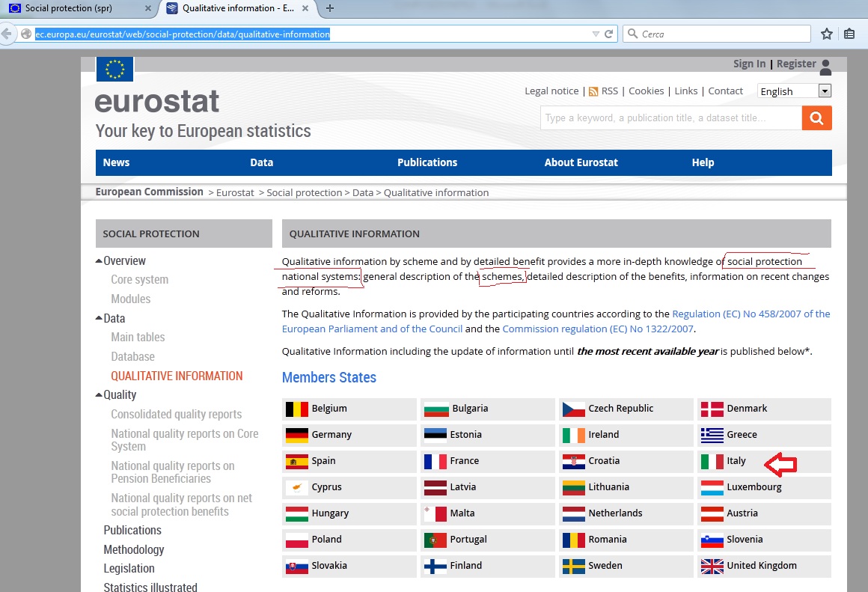Open Modules in sidebar
The height and width of the screenshot is (592, 868).
[x=131, y=299]
